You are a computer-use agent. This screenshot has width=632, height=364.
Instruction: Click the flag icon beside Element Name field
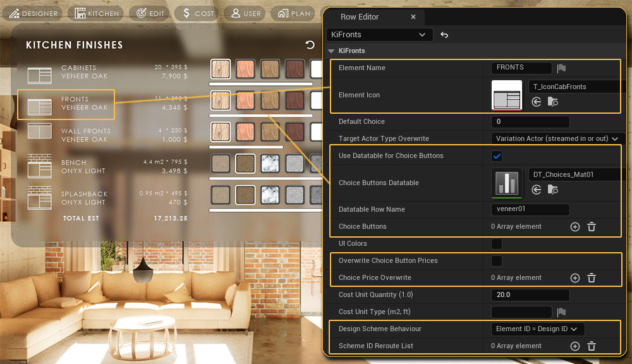pyautogui.click(x=561, y=68)
